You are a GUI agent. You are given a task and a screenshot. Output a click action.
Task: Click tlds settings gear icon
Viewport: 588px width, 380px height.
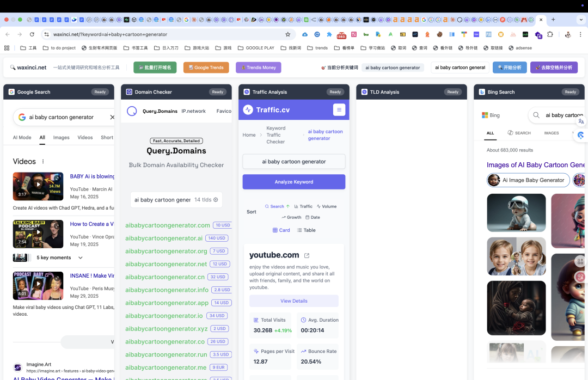[216, 200]
